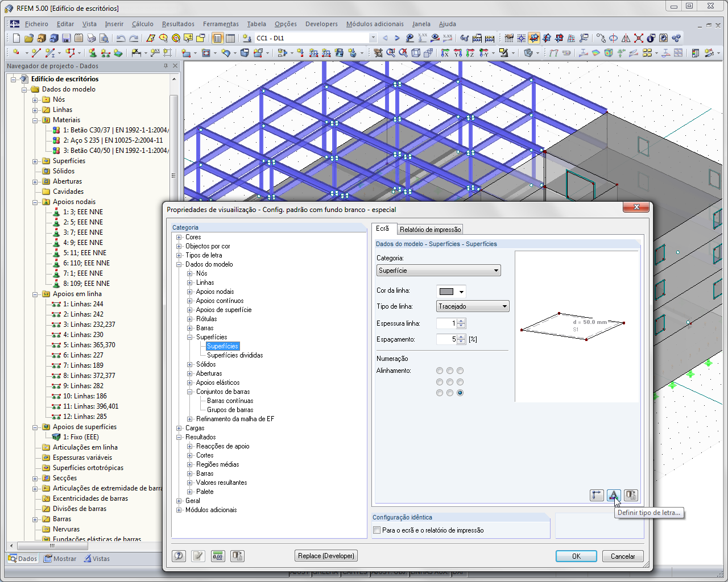Click the print preview toolbar icon
Screen dimensions: 728x582
tap(104, 38)
